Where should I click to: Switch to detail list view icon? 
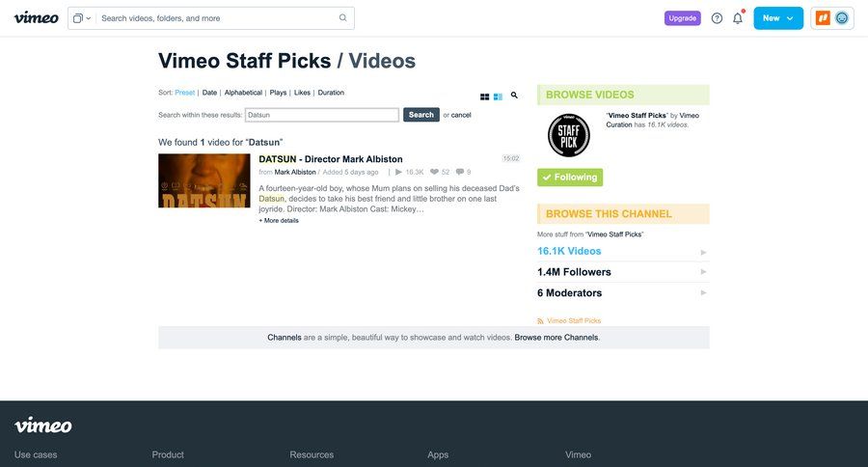pyautogui.click(x=498, y=96)
